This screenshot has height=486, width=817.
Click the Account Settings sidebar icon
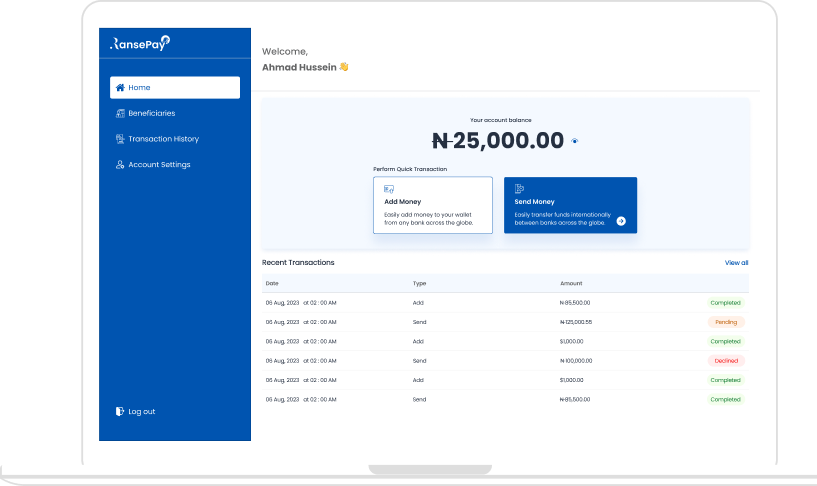(120, 165)
